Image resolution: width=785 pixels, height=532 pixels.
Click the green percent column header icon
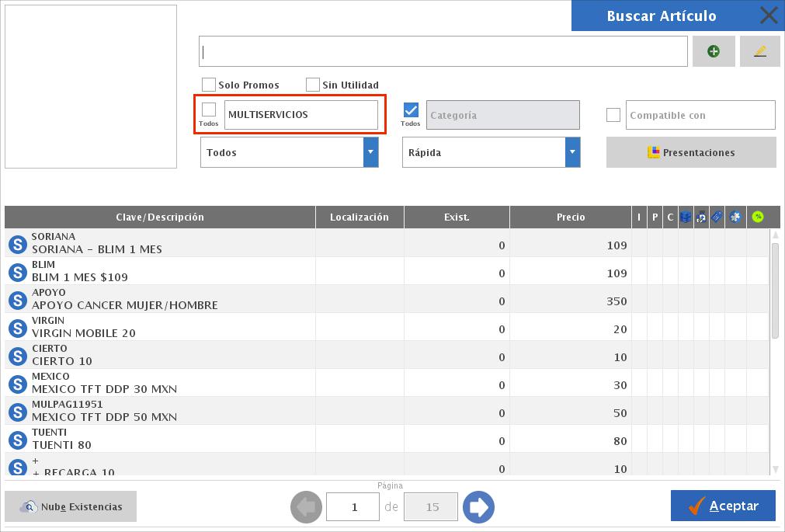point(758,217)
